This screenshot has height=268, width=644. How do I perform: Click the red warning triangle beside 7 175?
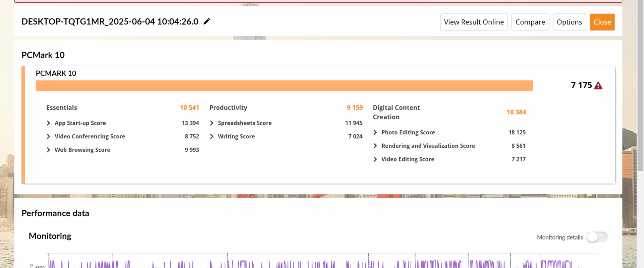coord(598,85)
